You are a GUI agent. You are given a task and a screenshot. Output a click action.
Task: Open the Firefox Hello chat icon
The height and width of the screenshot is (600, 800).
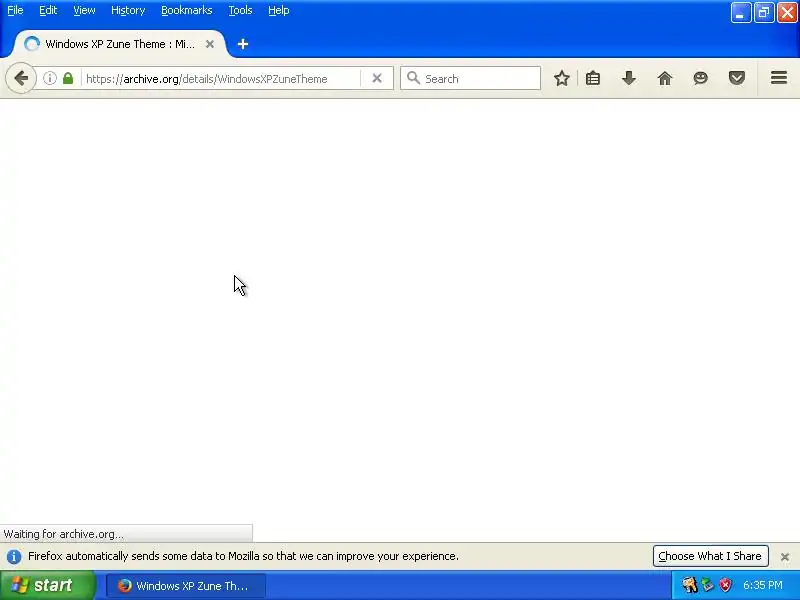[x=701, y=78]
